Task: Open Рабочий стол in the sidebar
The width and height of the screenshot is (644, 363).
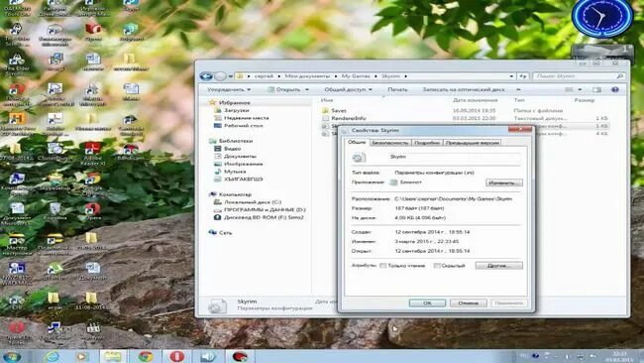Action: coord(243,125)
